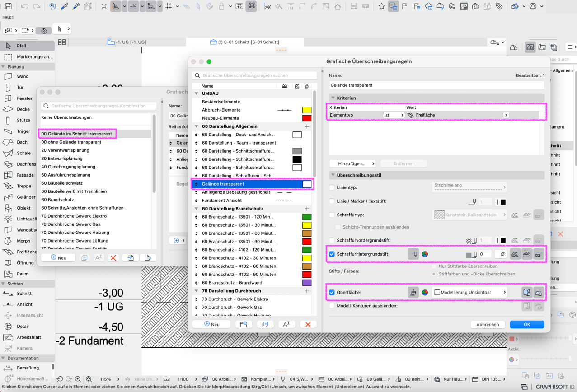The image size is (577, 392).
Task: Click purple swatch of Brandwand rule
Action: tap(307, 282)
